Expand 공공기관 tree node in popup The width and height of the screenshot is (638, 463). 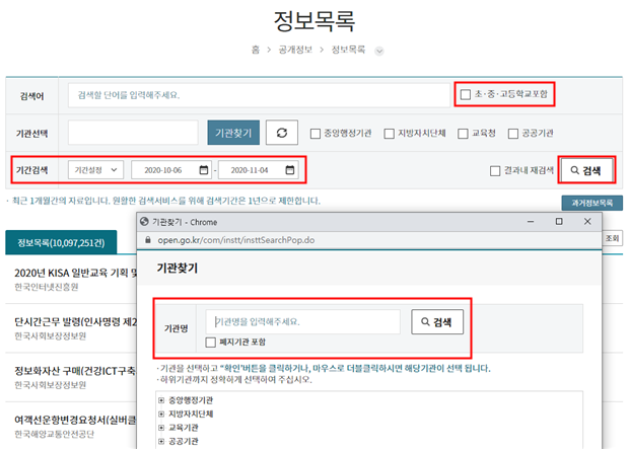tap(161, 441)
